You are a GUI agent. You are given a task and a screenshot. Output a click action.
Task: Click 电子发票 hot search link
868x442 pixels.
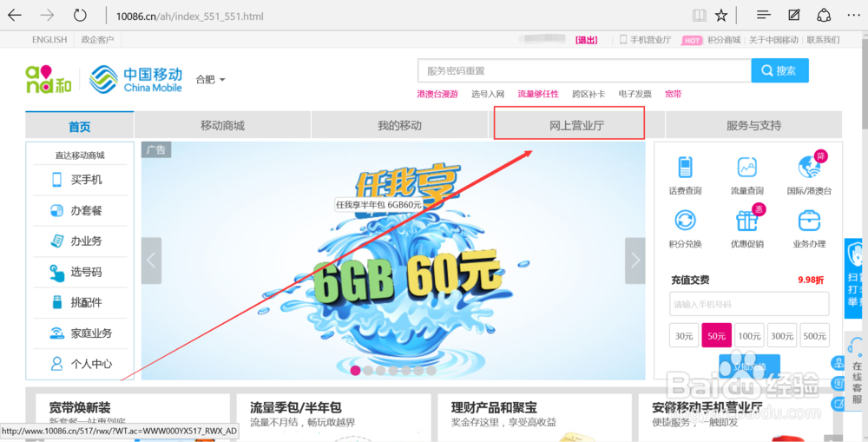(635, 94)
